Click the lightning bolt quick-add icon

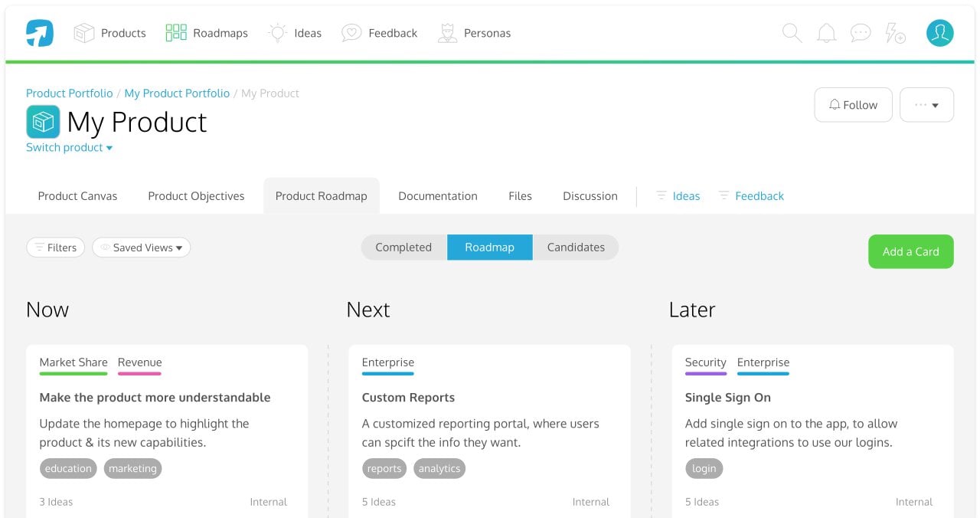pyautogui.click(x=894, y=33)
